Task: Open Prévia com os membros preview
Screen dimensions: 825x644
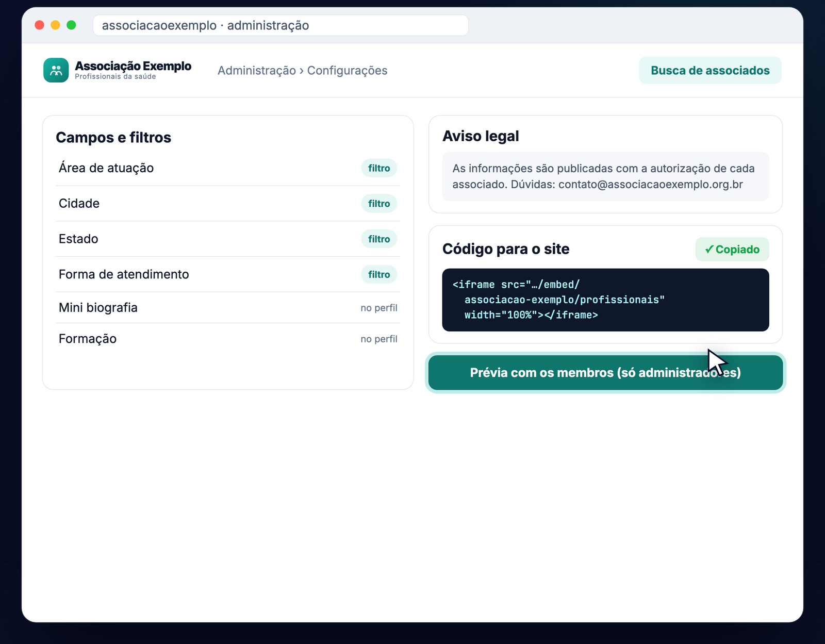Action: (605, 372)
